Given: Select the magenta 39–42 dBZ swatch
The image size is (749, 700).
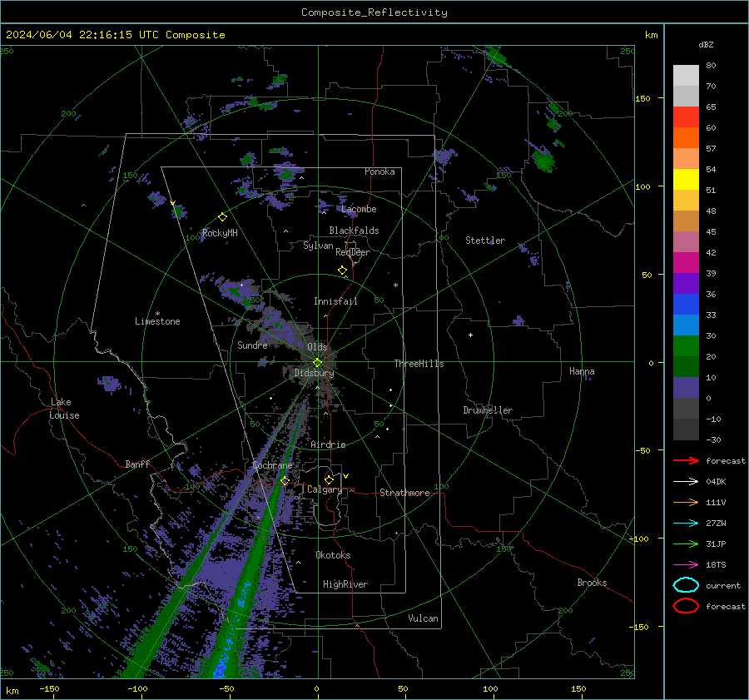Looking at the screenshot, I should [686, 262].
